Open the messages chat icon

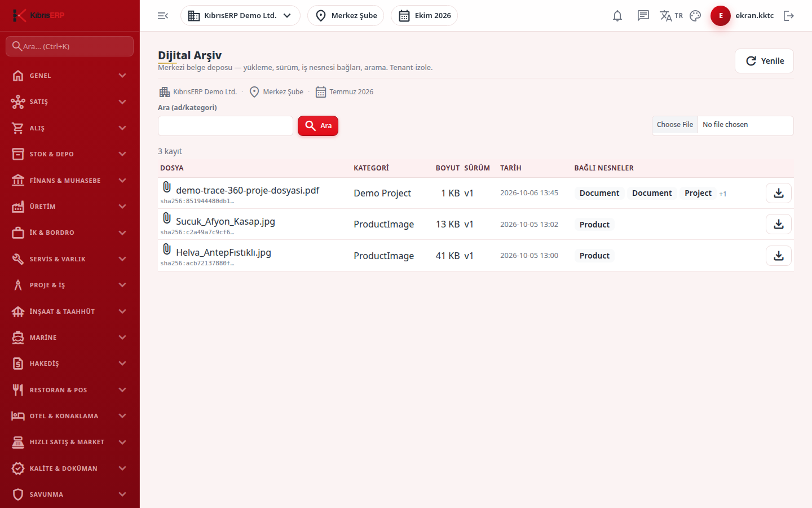643,16
